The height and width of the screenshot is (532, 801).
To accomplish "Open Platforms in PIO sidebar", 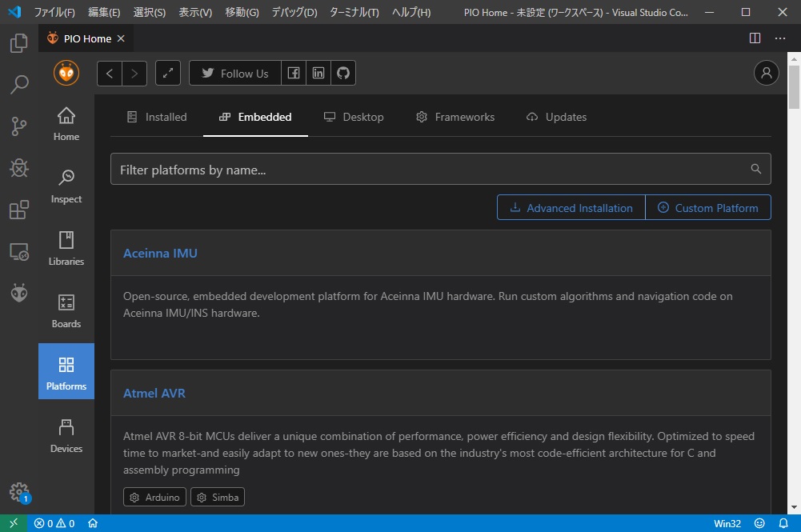I will 66,371.
